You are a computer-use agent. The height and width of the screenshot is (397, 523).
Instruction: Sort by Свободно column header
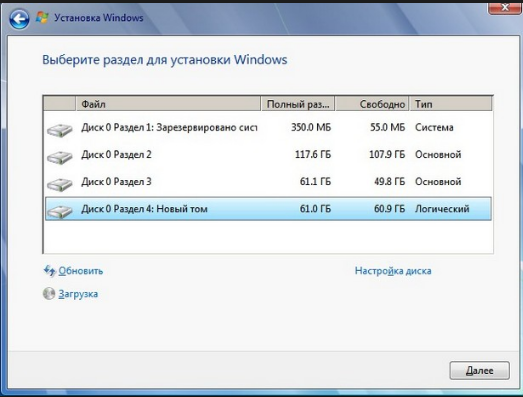coord(372,104)
